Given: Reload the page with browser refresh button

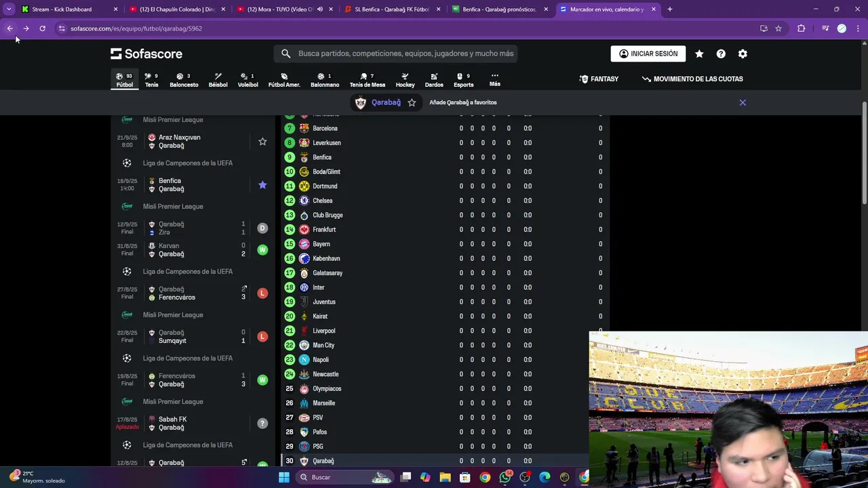Looking at the screenshot, I should (42, 28).
